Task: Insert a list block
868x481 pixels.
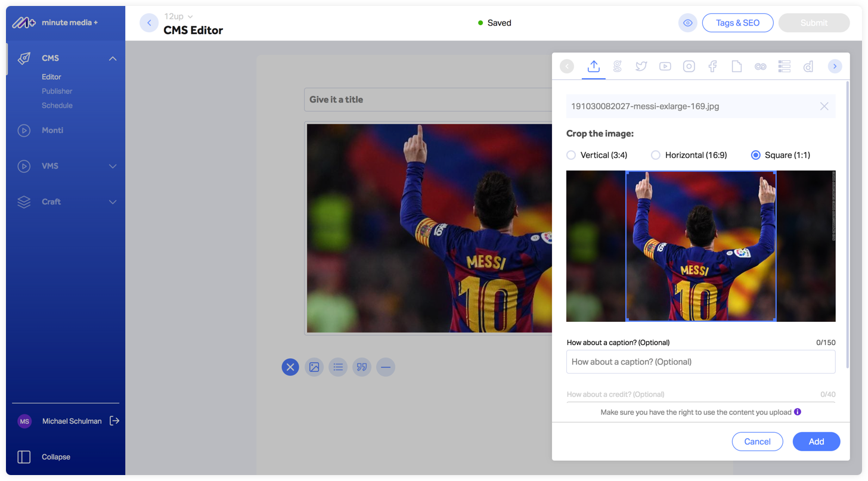Action: [x=338, y=367]
